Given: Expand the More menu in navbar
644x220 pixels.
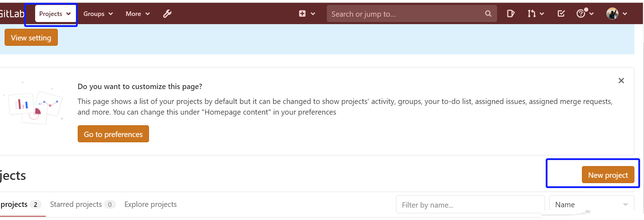Looking at the screenshot, I should 138,14.
